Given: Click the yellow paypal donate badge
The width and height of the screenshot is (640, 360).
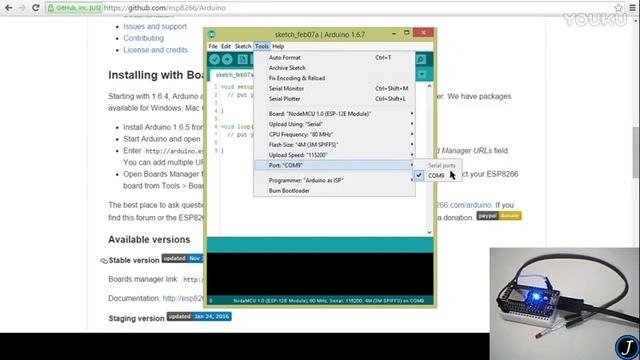Looking at the screenshot, I should click(x=499, y=216).
